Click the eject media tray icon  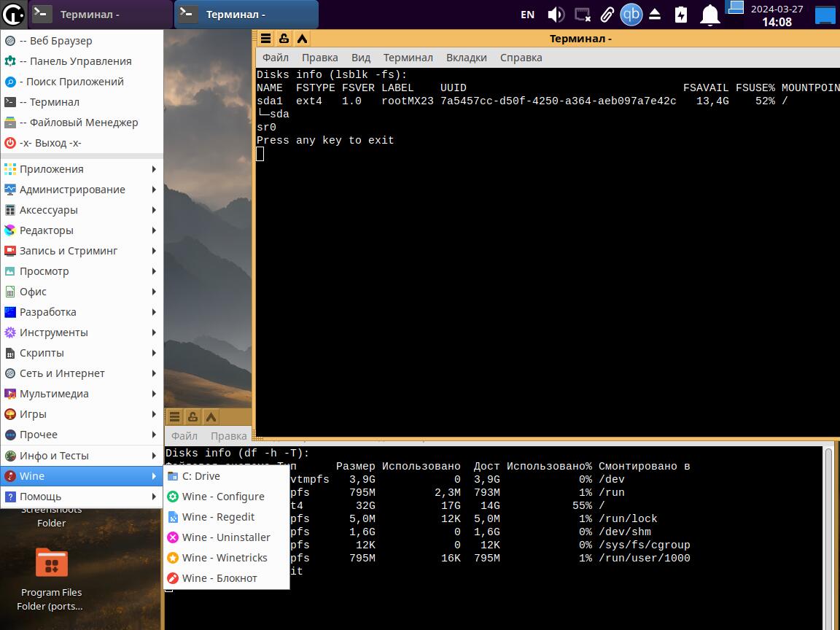pyautogui.click(x=655, y=15)
